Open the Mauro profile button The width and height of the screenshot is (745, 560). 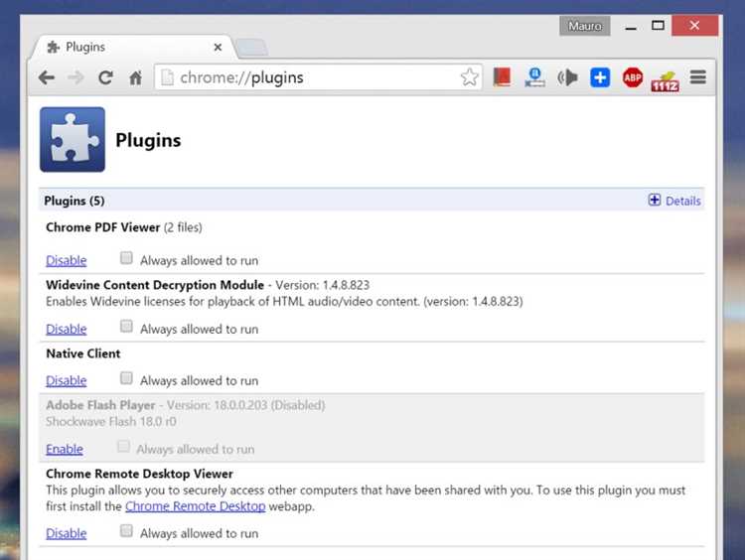click(584, 26)
